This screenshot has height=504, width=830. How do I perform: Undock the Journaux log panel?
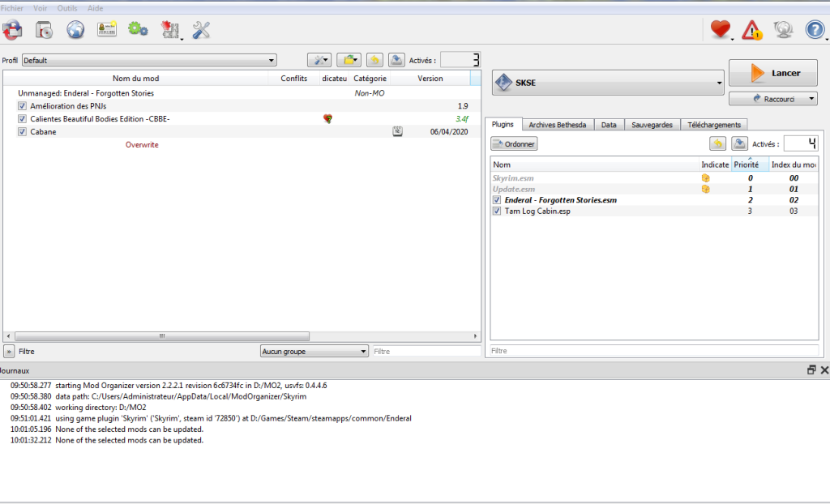[x=811, y=370]
